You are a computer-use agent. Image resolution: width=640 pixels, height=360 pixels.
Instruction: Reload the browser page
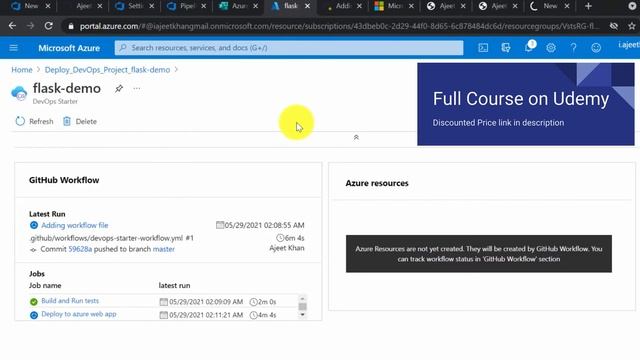tap(49, 26)
